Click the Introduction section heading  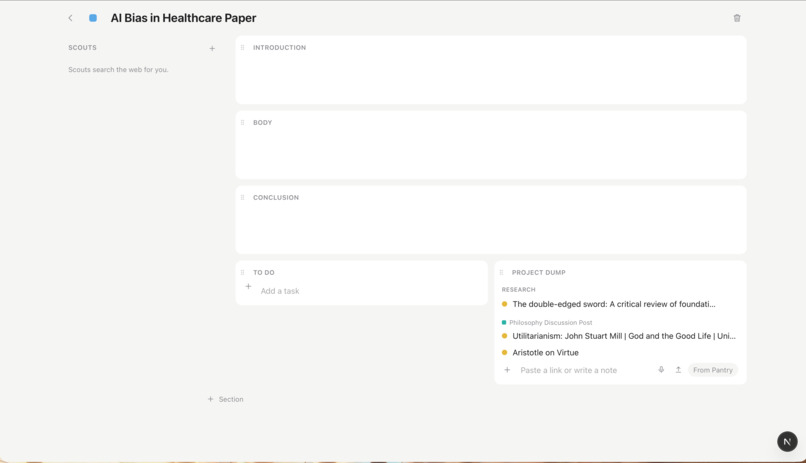[x=279, y=47]
